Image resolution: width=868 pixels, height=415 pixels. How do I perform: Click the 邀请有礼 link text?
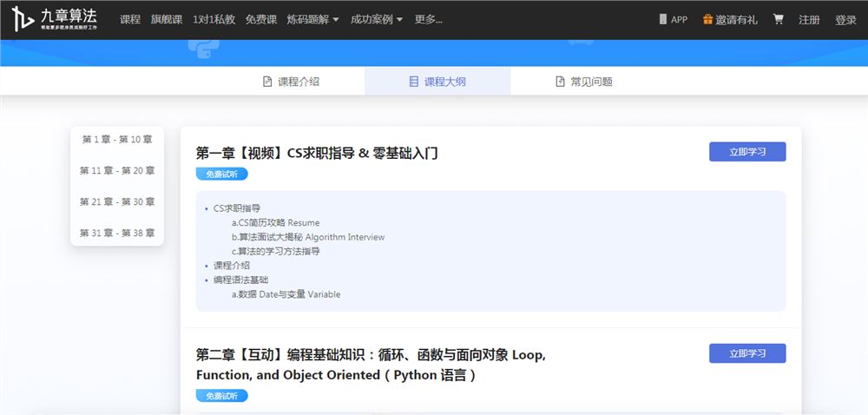coord(736,20)
